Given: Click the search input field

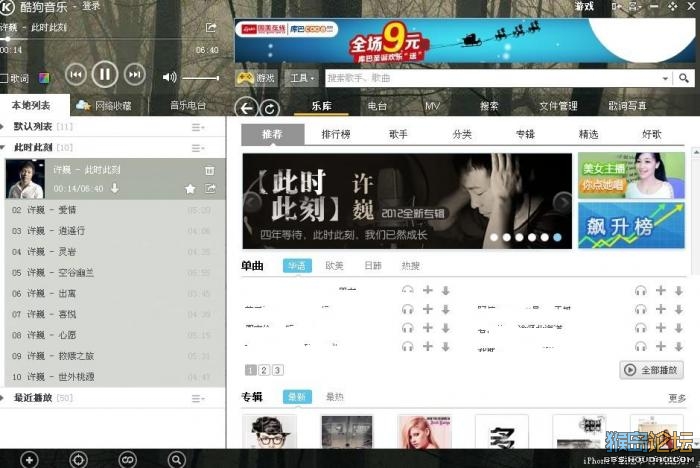Looking at the screenshot, I should tap(493, 78).
